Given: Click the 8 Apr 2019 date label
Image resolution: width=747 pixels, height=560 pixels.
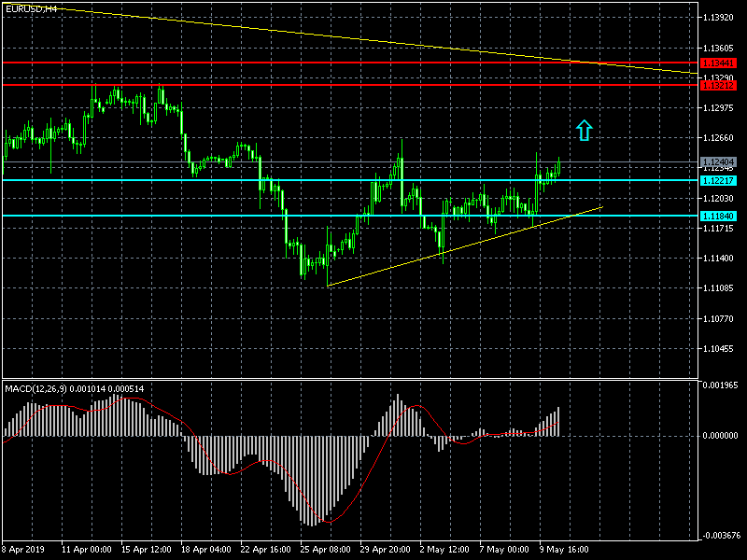Looking at the screenshot, I should (x=23, y=549).
